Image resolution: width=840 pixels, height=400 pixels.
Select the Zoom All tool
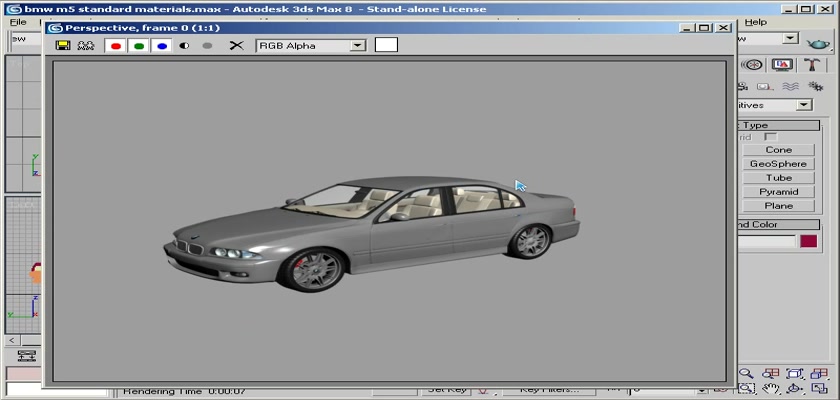tap(771, 373)
